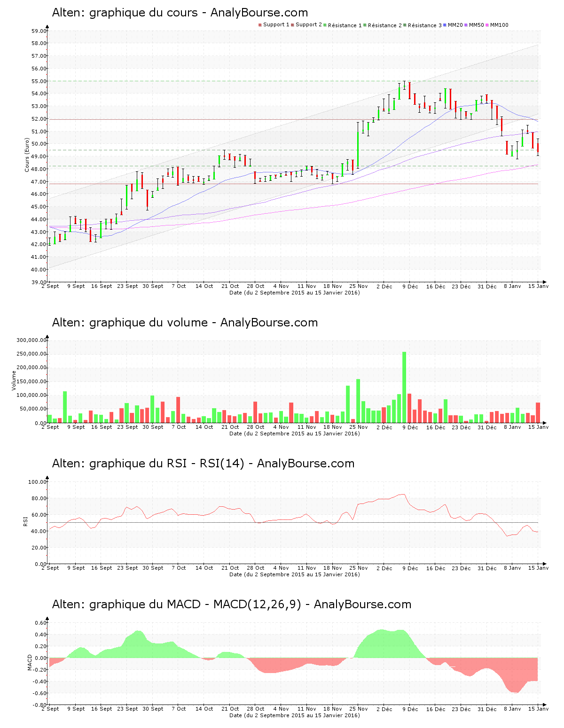Click the 'Cours (Euro)' axis label
Viewport: 564px width, 728px height.
(27, 155)
